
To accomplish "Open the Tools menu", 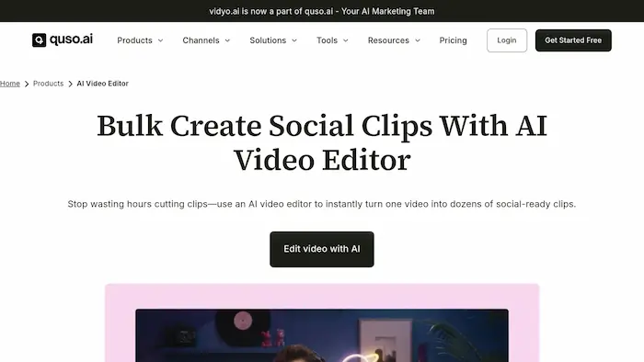I will click(327, 40).
